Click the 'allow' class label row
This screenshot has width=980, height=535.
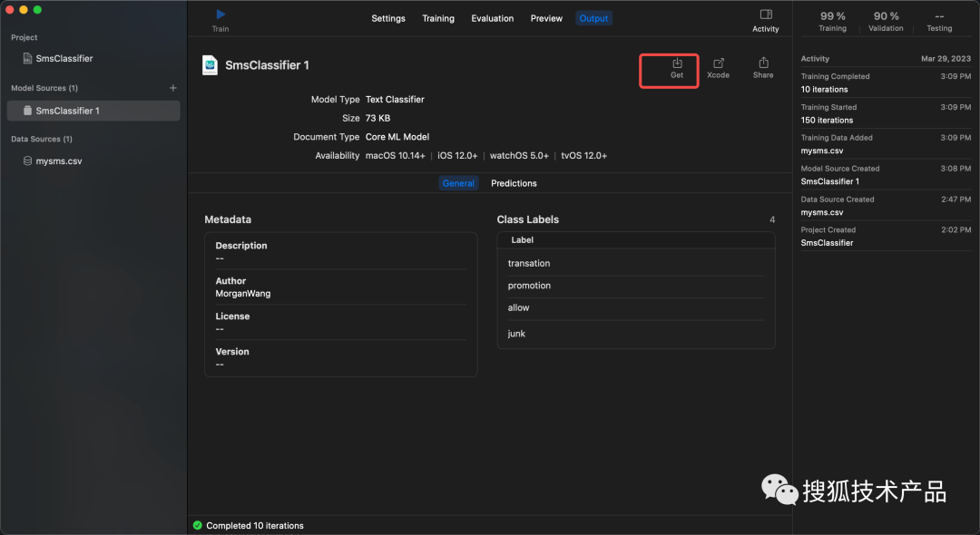click(x=636, y=308)
